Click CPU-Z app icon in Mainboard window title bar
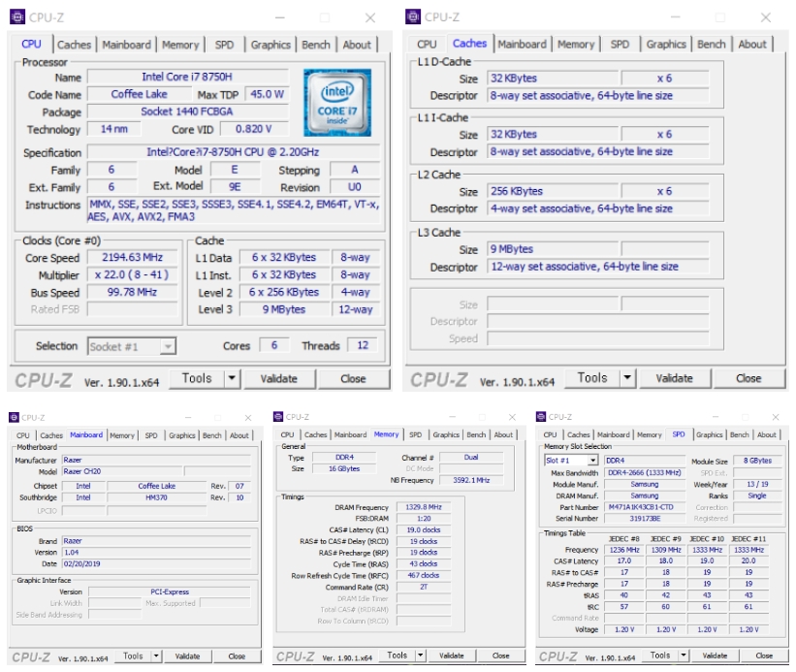The width and height of the screenshot is (796, 672). (x=14, y=417)
